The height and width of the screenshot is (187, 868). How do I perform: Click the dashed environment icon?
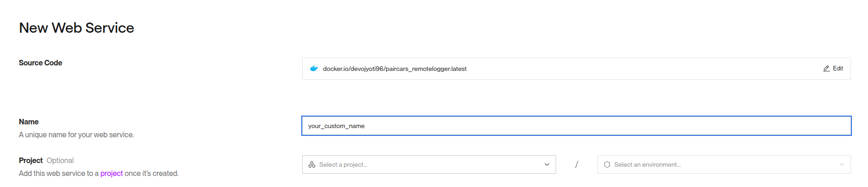(607, 164)
